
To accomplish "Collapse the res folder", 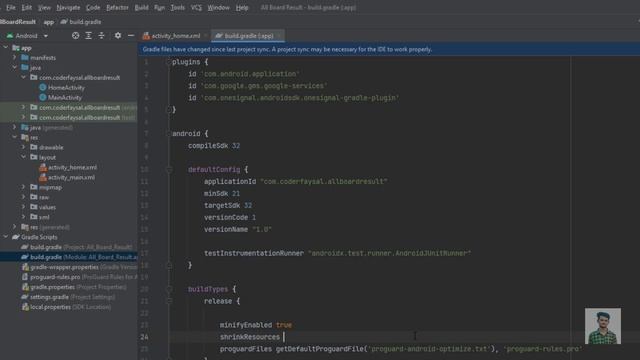I will [15, 137].
